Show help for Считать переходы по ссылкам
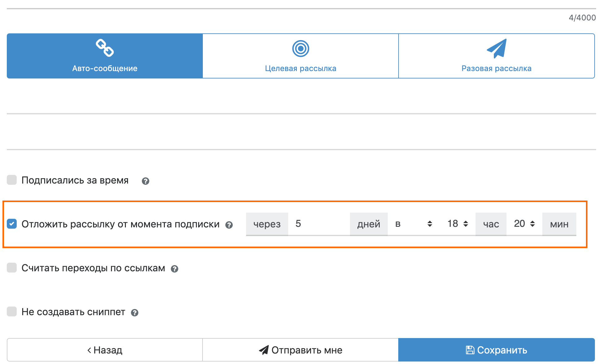 coord(174,269)
